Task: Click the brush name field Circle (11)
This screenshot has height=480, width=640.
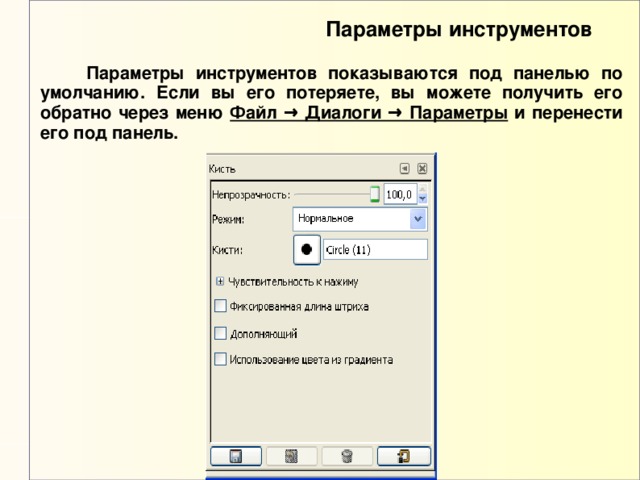Action: click(376, 249)
